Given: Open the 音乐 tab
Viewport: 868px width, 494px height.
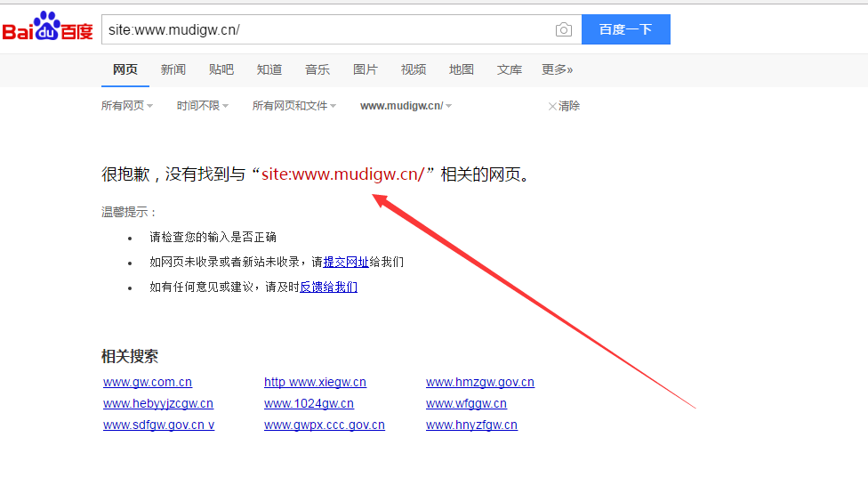Looking at the screenshot, I should click(317, 69).
